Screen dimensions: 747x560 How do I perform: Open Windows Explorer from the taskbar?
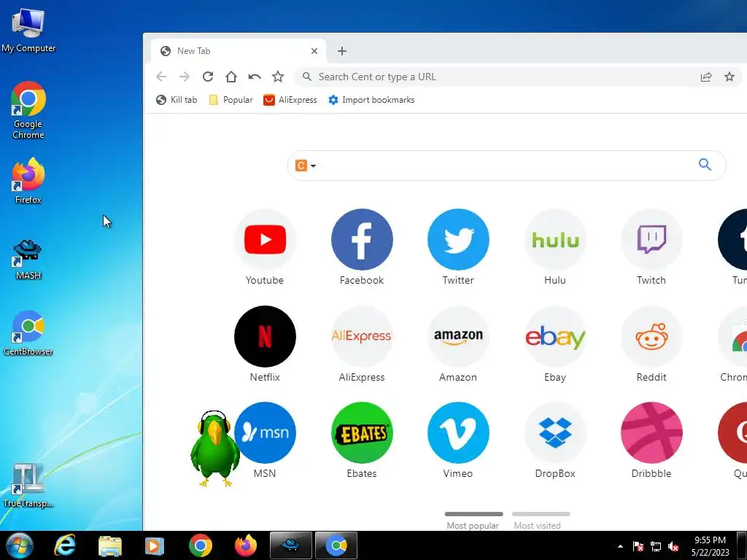click(110, 545)
